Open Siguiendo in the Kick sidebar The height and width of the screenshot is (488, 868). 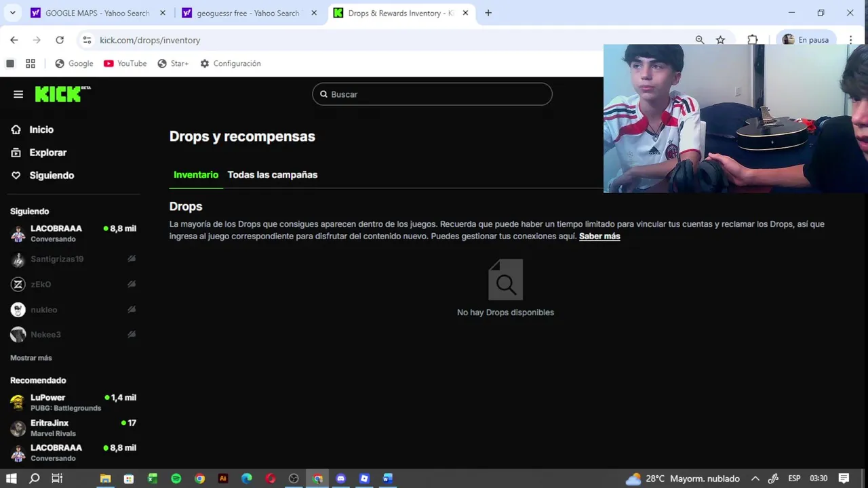pyautogui.click(x=52, y=176)
